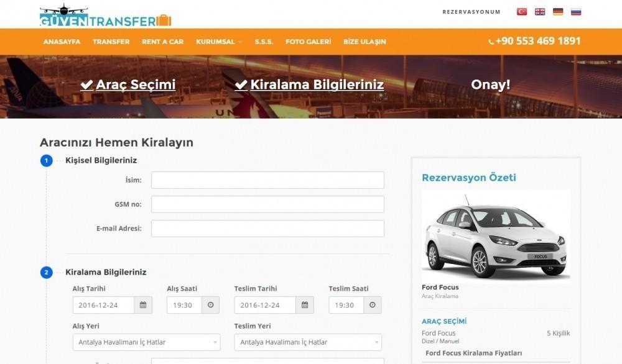The width and height of the screenshot is (622, 364).
Task: Call the +90 553 469 1891 number
Action: click(x=538, y=41)
